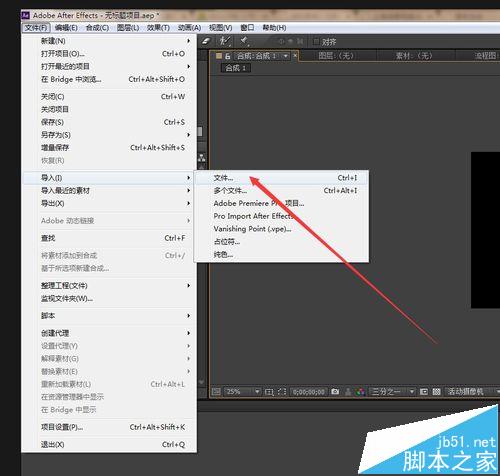The width and height of the screenshot is (500, 476).
Task: Click 在 Bridge 中浏览... menu item
Action: point(109,79)
